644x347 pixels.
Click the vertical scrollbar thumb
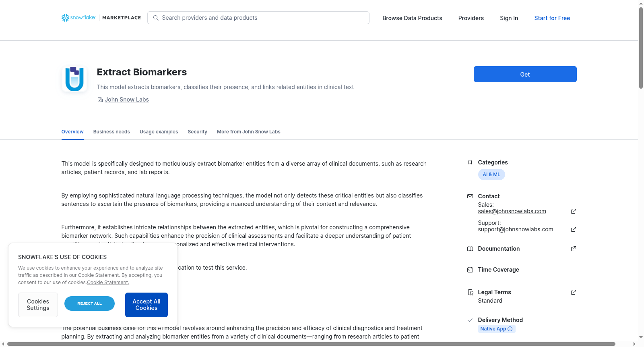tap(641, 48)
